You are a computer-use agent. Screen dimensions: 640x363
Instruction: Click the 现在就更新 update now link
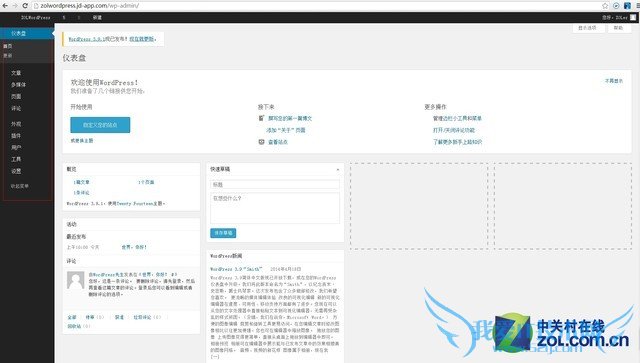pyautogui.click(x=142, y=39)
